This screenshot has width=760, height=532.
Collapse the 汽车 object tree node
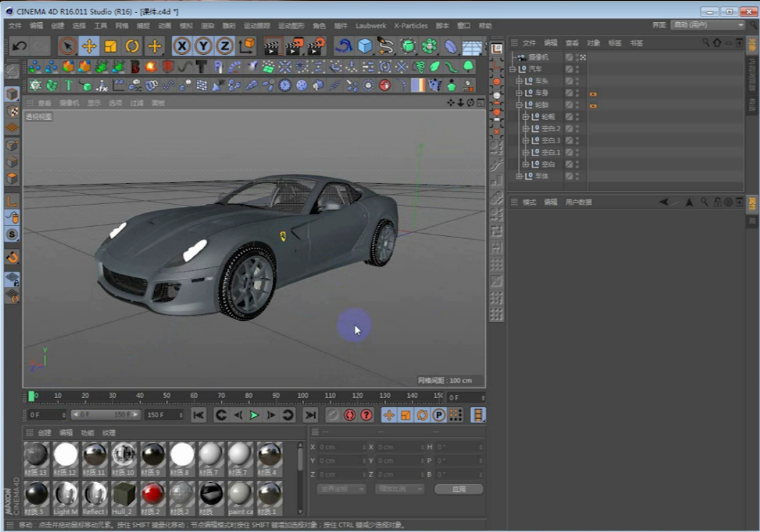512,69
